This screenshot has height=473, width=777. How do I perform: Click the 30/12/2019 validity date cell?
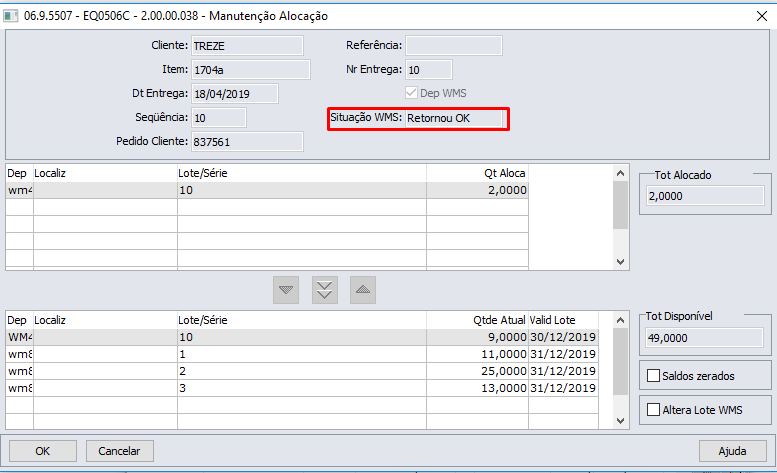(563, 337)
